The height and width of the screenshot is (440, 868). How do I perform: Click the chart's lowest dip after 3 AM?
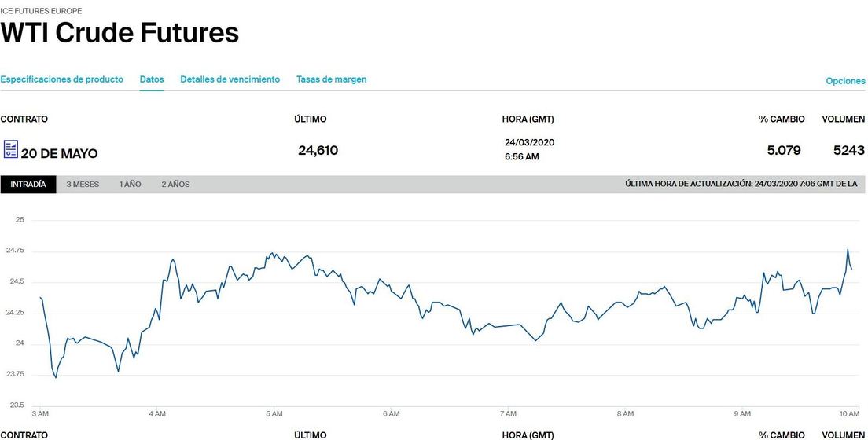pyautogui.click(x=55, y=377)
